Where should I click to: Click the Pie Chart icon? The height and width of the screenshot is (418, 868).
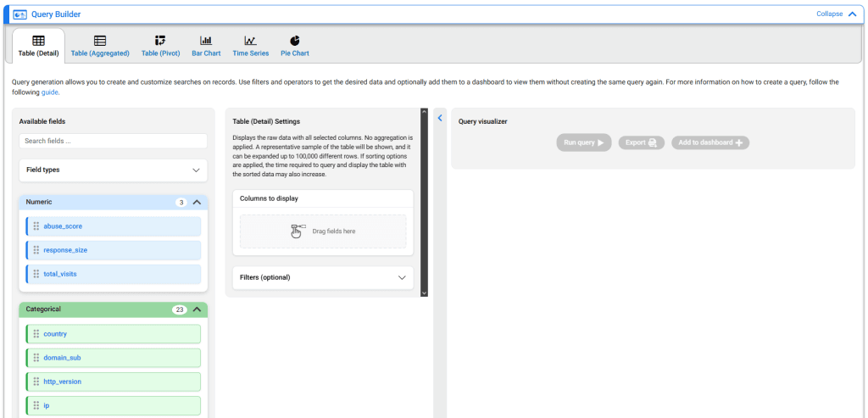click(294, 41)
